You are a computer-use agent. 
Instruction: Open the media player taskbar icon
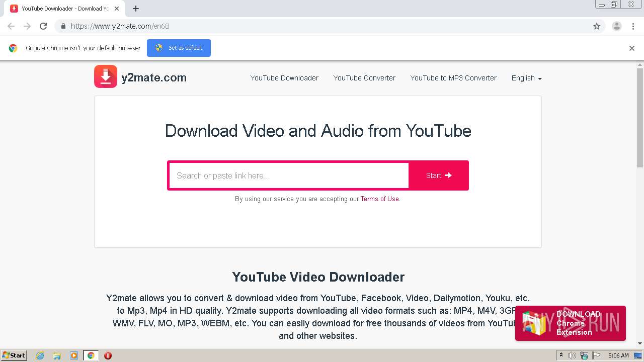pos(74,355)
